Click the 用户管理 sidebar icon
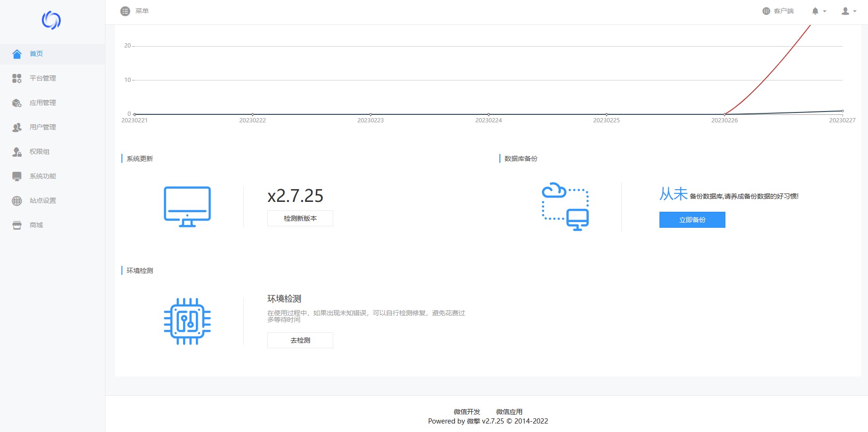The width and height of the screenshot is (868, 432). 17,127
